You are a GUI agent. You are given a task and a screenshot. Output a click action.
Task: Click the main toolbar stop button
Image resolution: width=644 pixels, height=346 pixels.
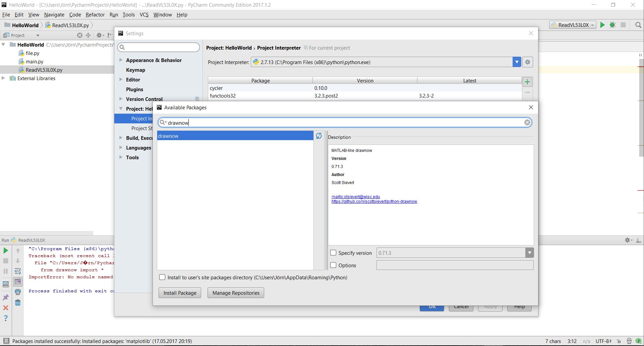(623, 25)
